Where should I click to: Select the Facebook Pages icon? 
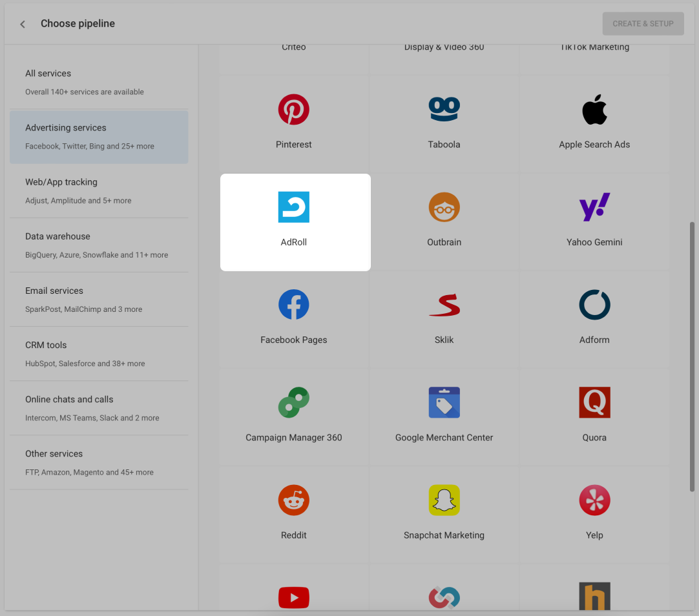click(x=294, y=305)
